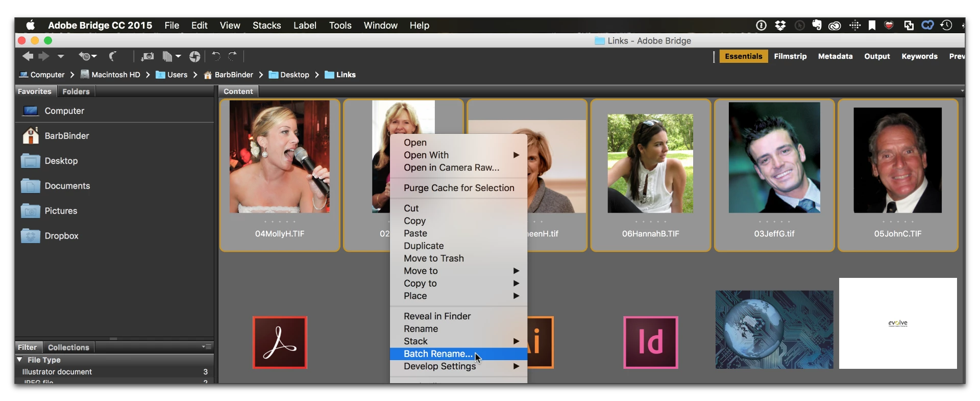Open the Folders panel tab
The image size is (980, 401).
76,91
